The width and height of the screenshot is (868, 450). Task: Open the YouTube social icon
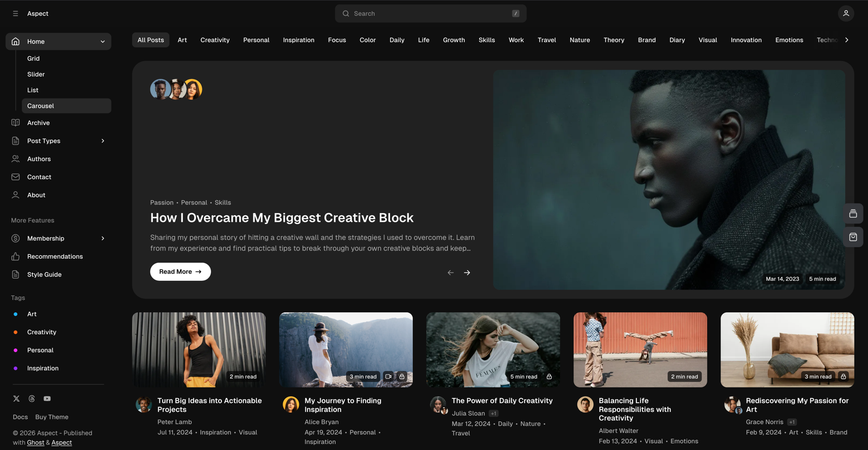[47, 398]
